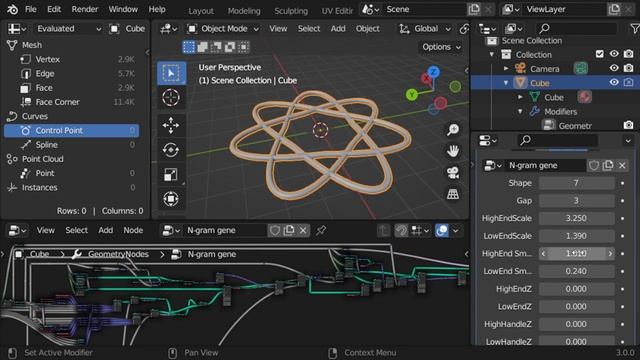Switch perspective/orthographic grid icon
Screen dimensions: 640x360
pos(453,194)
